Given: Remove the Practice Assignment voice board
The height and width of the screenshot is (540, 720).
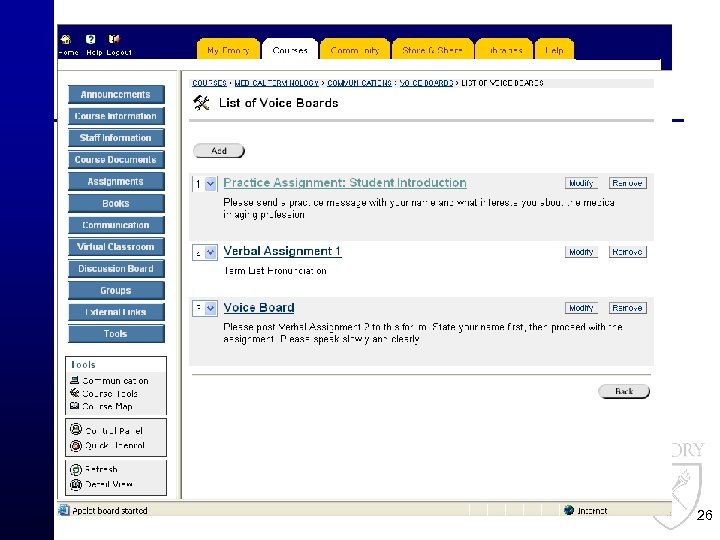Looking at the screenshot, I should 627,183.
